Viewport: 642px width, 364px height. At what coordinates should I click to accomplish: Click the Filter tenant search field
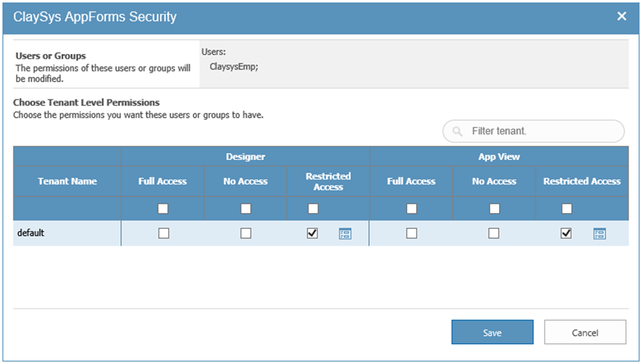pyautogui.click(x=540, y=132)
